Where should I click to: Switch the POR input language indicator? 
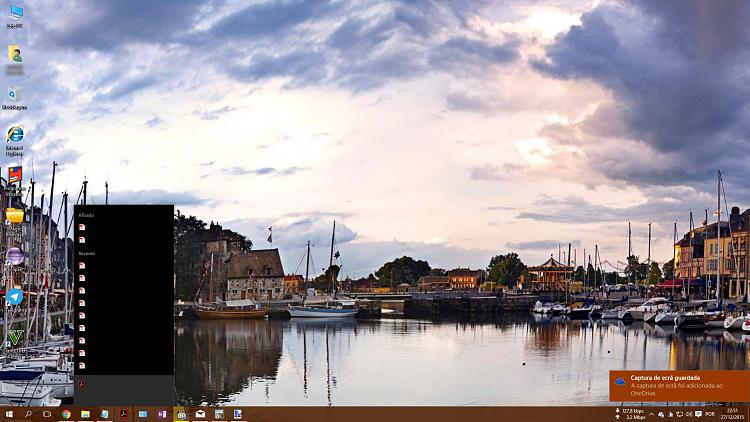[x=710, y=414]
